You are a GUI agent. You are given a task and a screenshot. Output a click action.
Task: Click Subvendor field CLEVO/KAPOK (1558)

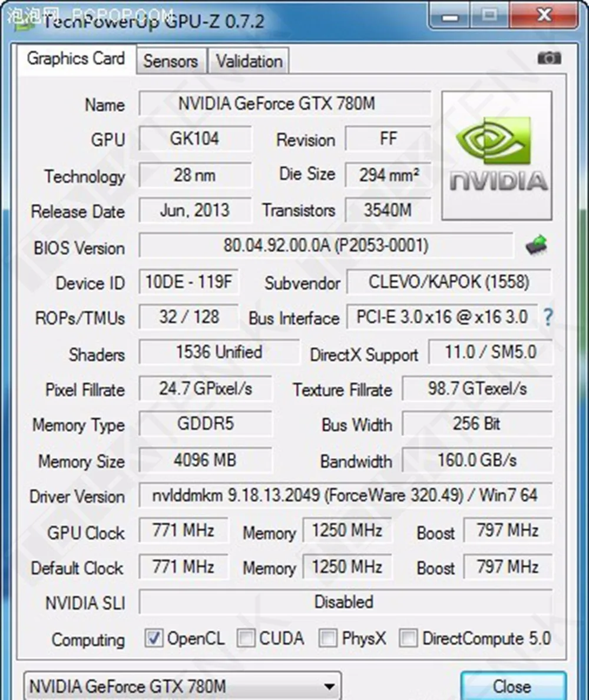coord(449,281)
